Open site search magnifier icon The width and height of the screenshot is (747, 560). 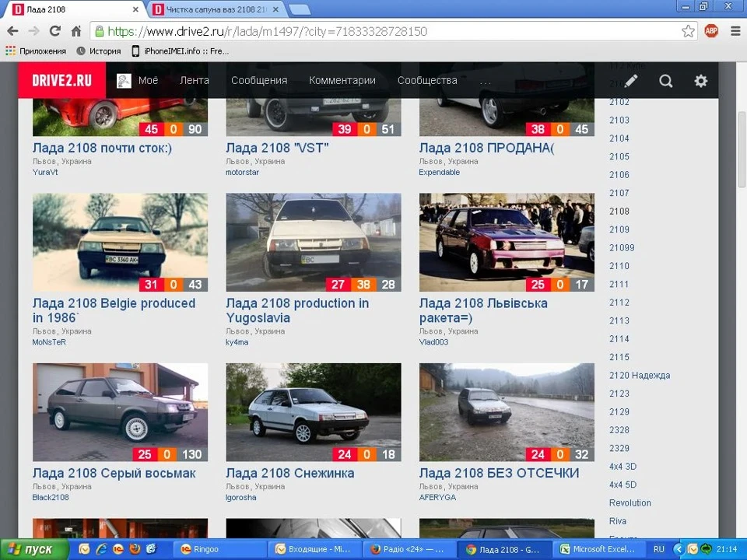coord(666,81)
